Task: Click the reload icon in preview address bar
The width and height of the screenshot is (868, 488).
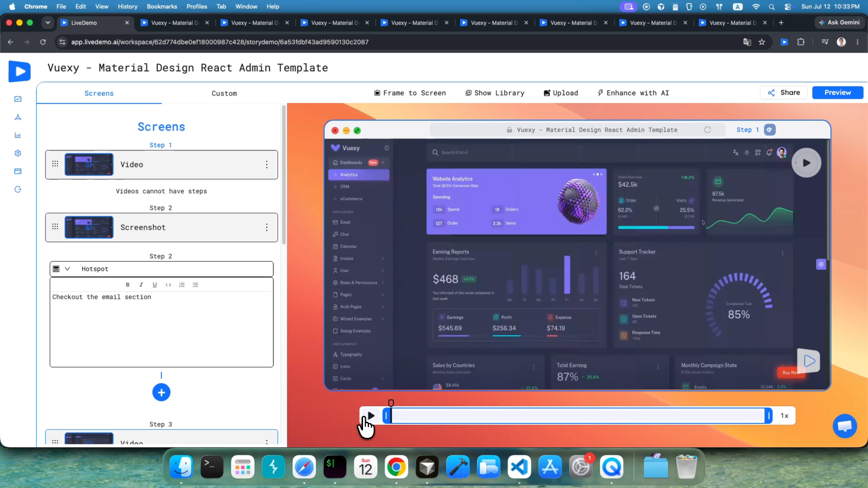Action: [708, 130]
